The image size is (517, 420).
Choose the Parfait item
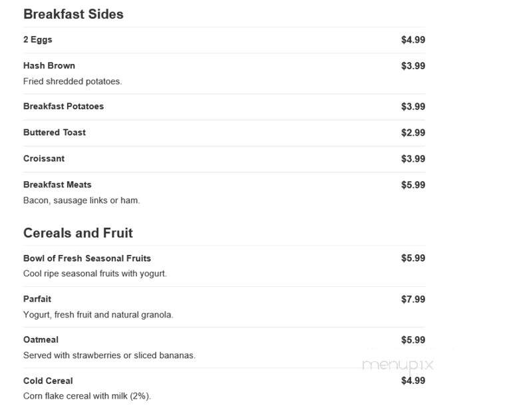tap(37, 299)
